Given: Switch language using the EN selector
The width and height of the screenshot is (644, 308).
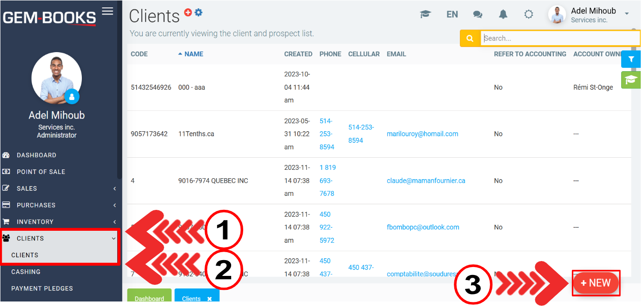Looking at the screenshot, I should pyautogui.click(x=452, y=14).
